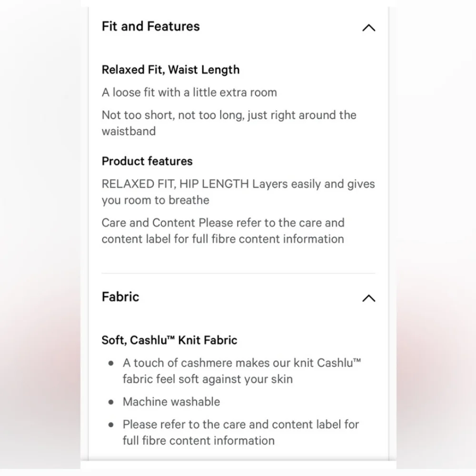Image resolution: width=476 pixels, height=476 pixels.
Task: Click the Fit and Features heading
Action: coord(150,27)
